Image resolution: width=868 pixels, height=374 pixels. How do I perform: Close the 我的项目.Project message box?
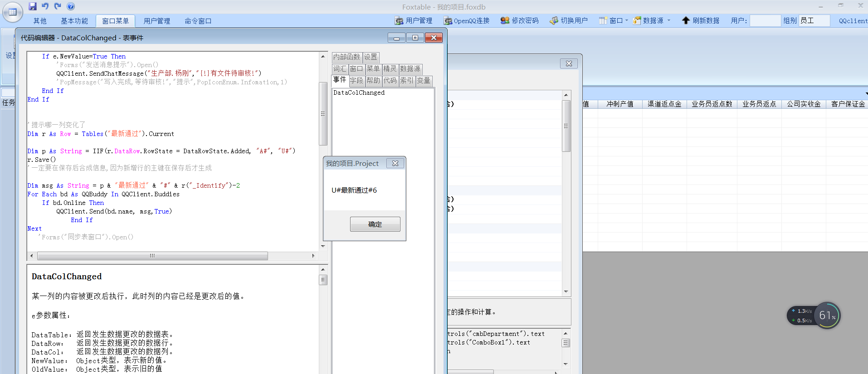(395, 163)
